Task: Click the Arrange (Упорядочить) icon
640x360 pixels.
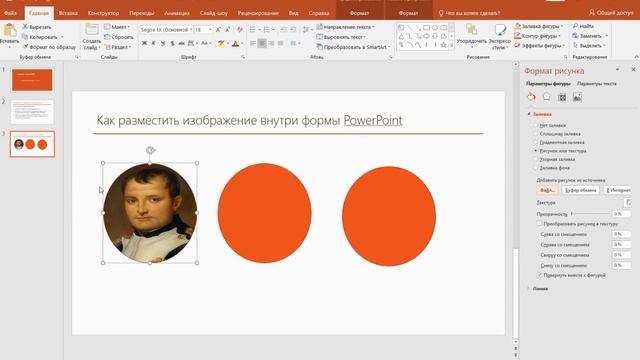Action: click(471, 29)
